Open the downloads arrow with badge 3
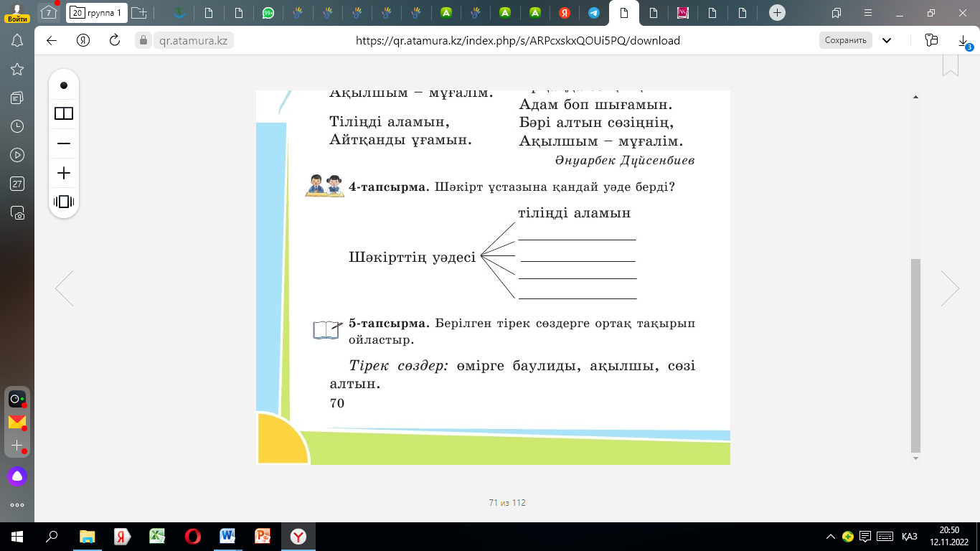The width and height of the screenshot is (980, 551). 964,42
